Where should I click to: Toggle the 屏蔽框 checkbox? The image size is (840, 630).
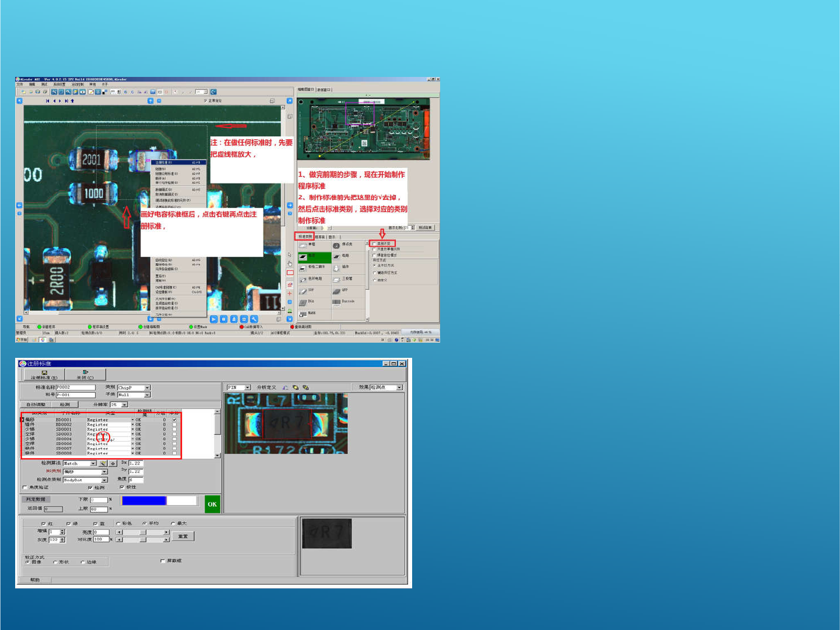click(163, 561)
